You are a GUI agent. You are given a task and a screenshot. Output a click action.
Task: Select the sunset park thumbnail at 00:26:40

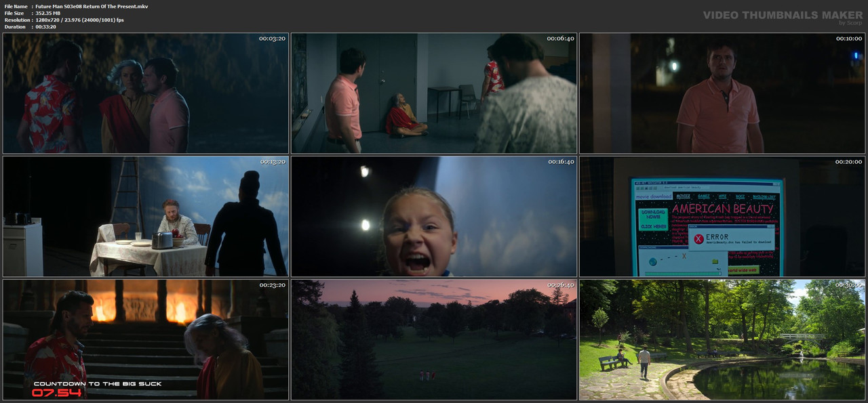coord(434,340)
